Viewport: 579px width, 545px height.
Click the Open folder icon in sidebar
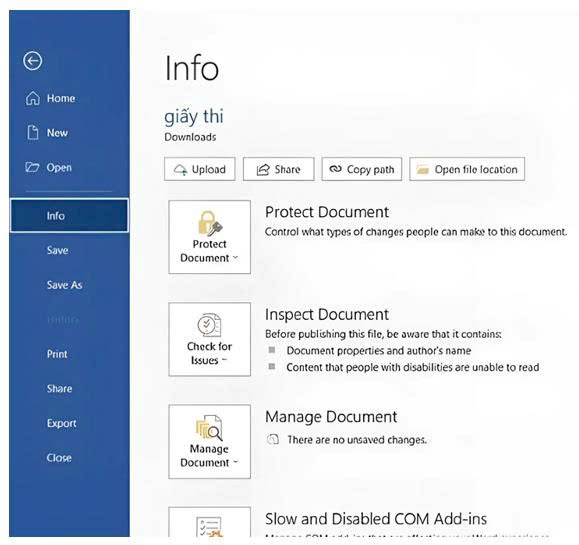coord(32,167)
